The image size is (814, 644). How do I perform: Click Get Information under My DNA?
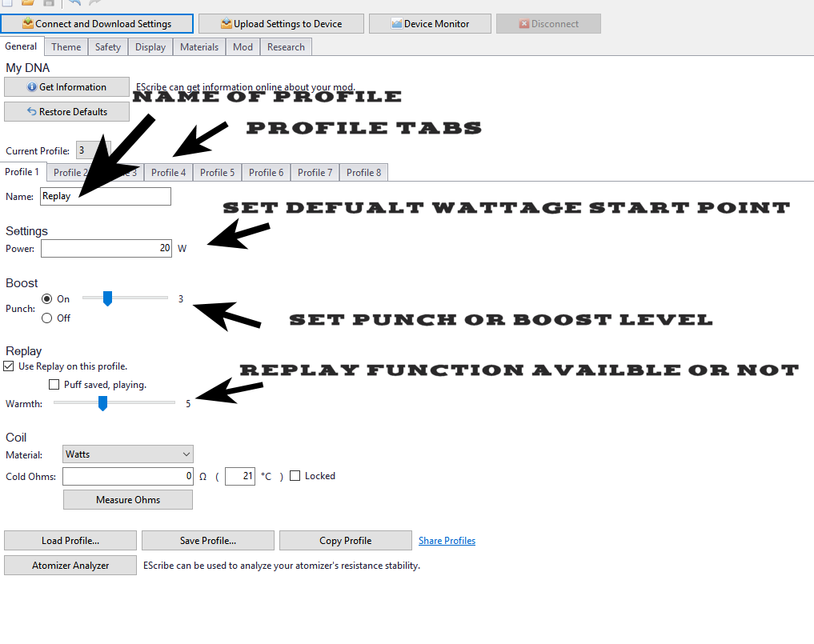click(66, 87)
